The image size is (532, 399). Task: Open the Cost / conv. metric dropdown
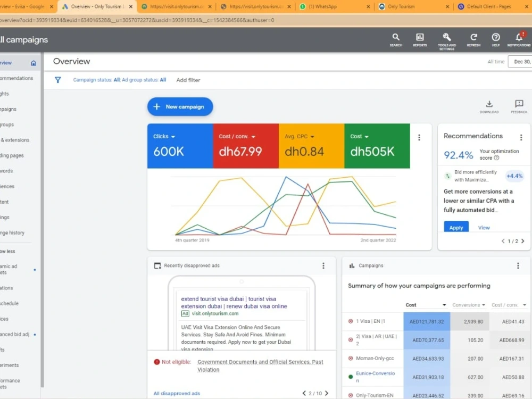(237, 136)
